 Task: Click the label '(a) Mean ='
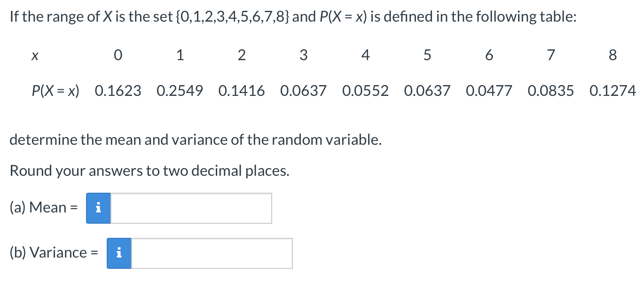pyautogui.click(x=43, y=208)
